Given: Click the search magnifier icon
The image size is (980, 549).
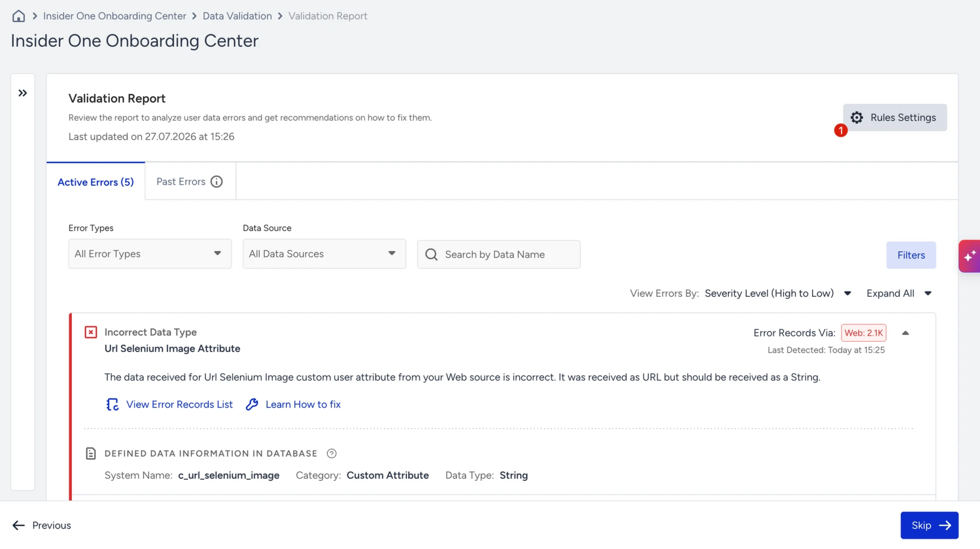Looking at the screenshot, I should pos(431,254).
